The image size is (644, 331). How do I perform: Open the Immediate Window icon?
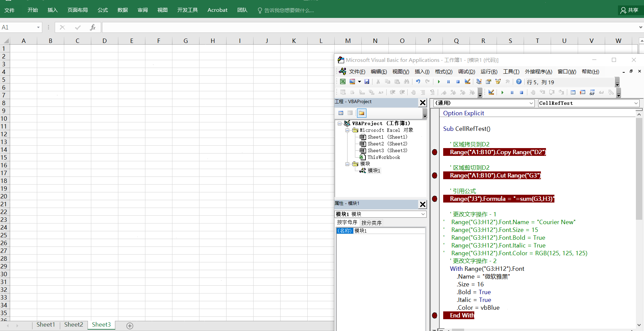tap(582, 92)
